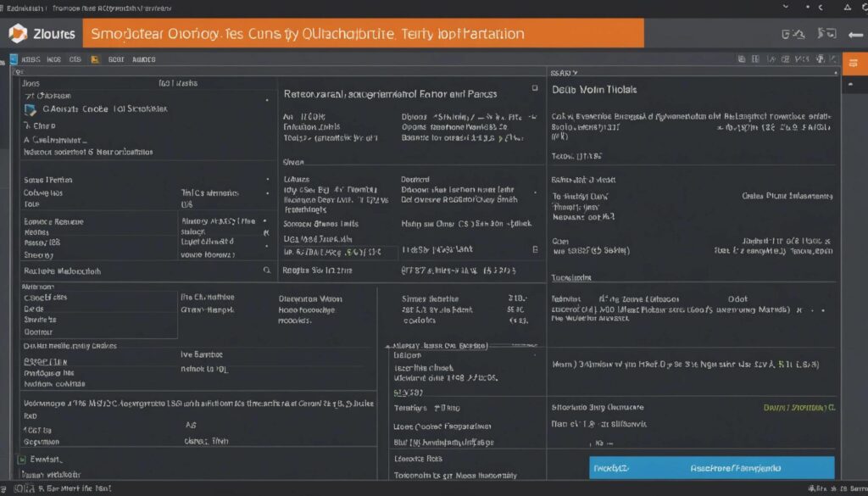
Task: Click the green link text in right panel
Action: click(798, 408)
